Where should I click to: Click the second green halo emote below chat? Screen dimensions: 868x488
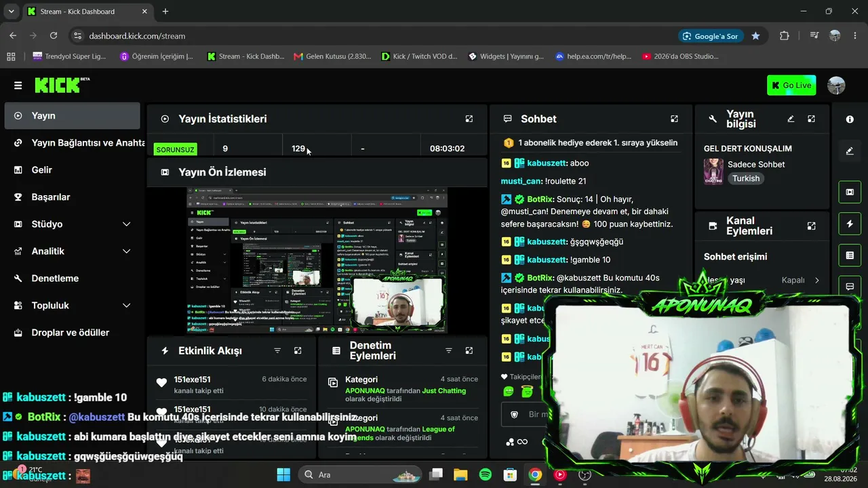point(527,391)
